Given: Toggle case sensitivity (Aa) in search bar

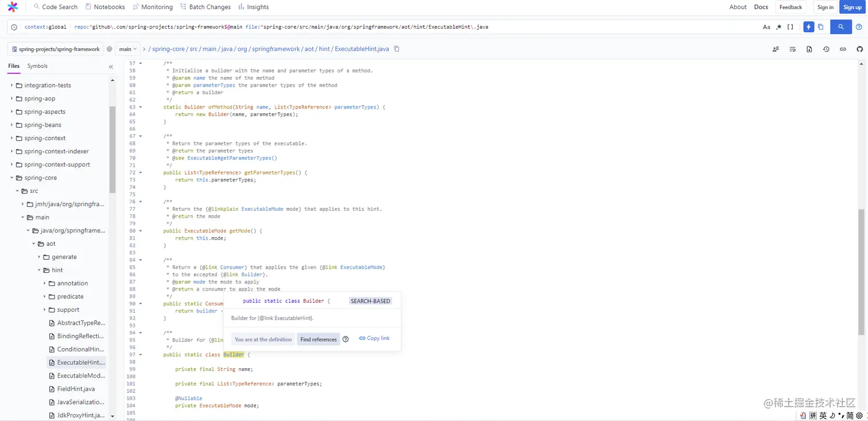Looking at the screenshot, I should click(766, 27).
